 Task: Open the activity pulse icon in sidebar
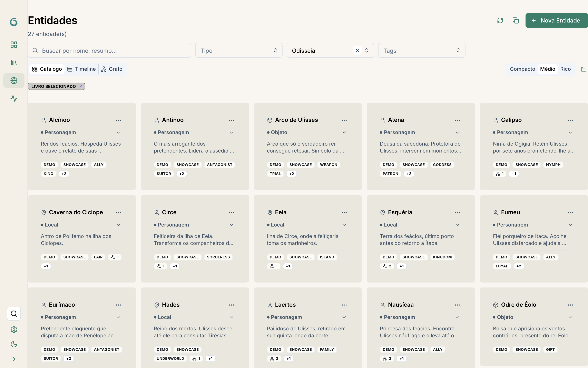point(14,99)
